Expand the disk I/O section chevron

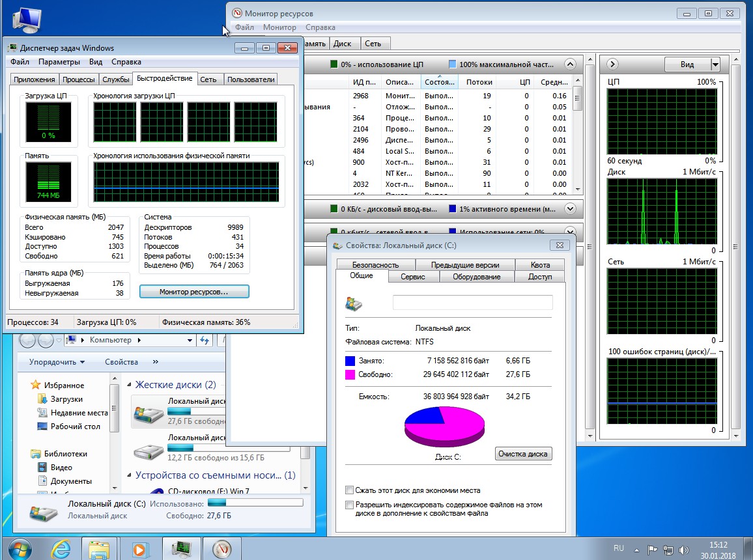[571, 209]
